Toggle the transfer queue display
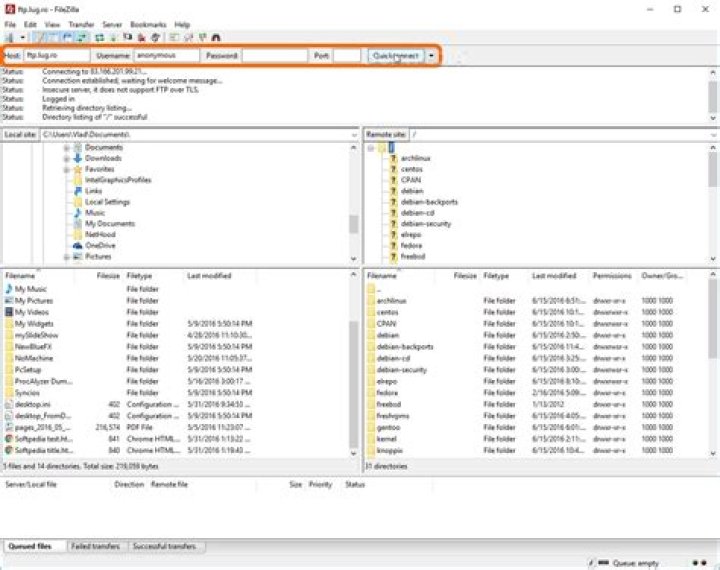The height and width of the screenshot is (570, 720). [x=81, y=37]
